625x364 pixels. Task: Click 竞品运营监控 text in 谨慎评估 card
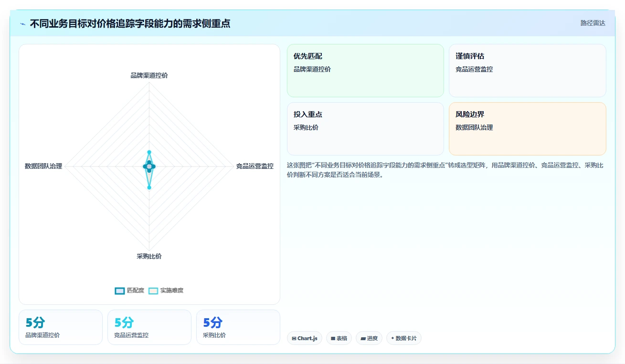click(474, 69)
